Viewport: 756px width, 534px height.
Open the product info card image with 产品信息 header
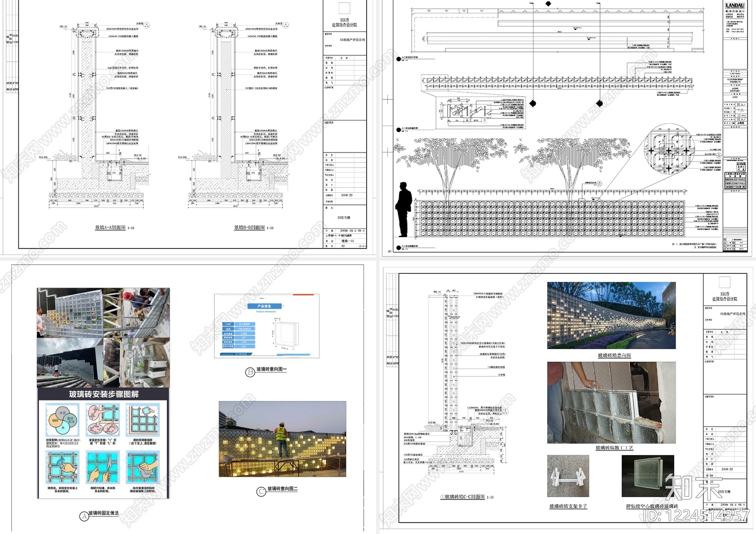(267, 326)
